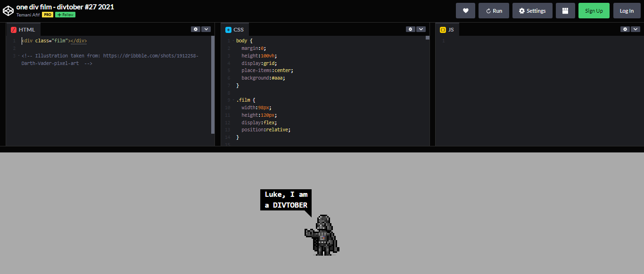This screenshot has width=644, height=274.
Task: Expand the CSS panel options chevron
Action: pyautogui.click(x=421, y=29)
